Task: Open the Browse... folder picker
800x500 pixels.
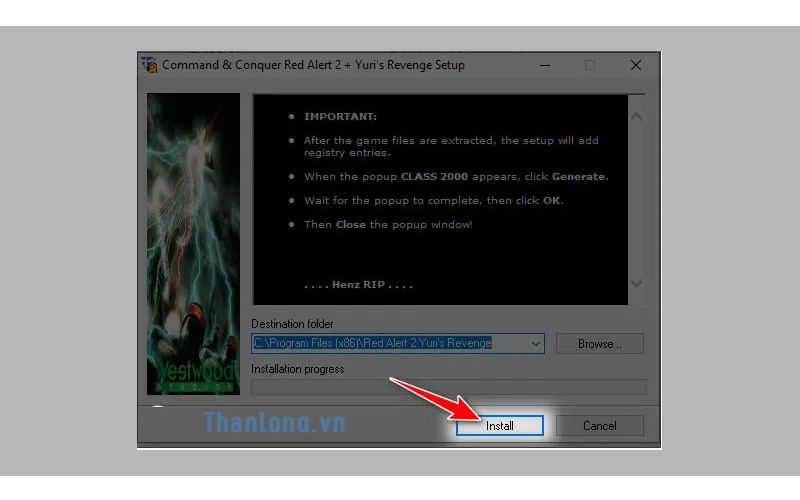Action: 599,343
